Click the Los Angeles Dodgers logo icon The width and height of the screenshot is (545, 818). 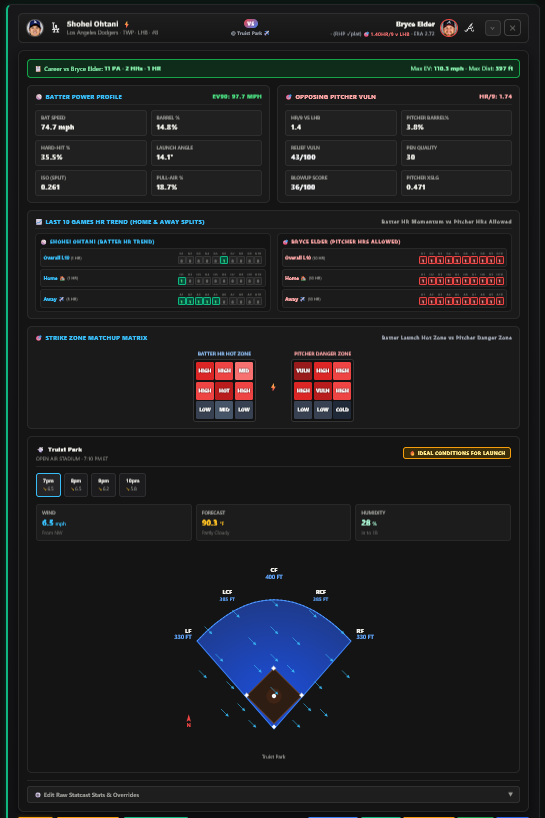click(x=55, y=28)
